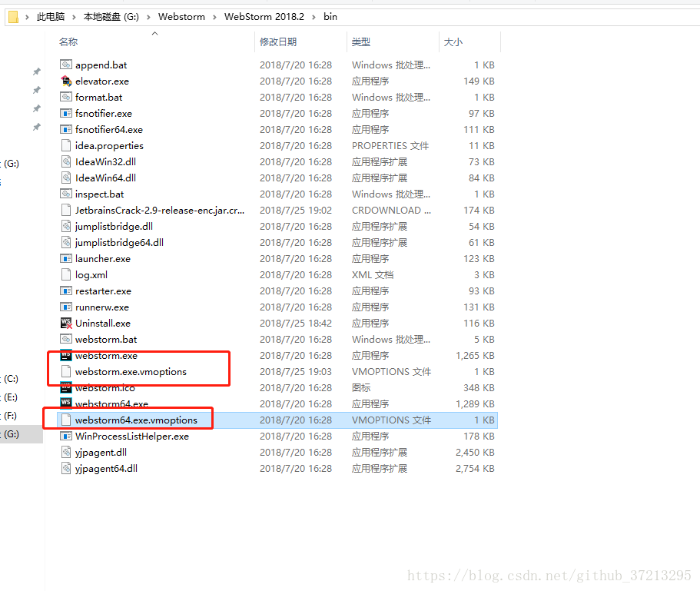Select the restarter.exe file name
Image resolution: width=700 pixels, height=591 pixels.
103,291
